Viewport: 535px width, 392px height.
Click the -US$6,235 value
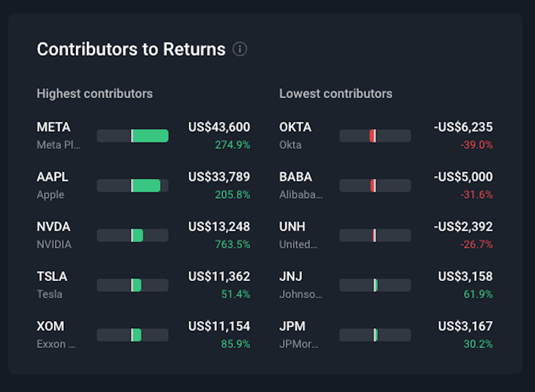pos(463,127)
